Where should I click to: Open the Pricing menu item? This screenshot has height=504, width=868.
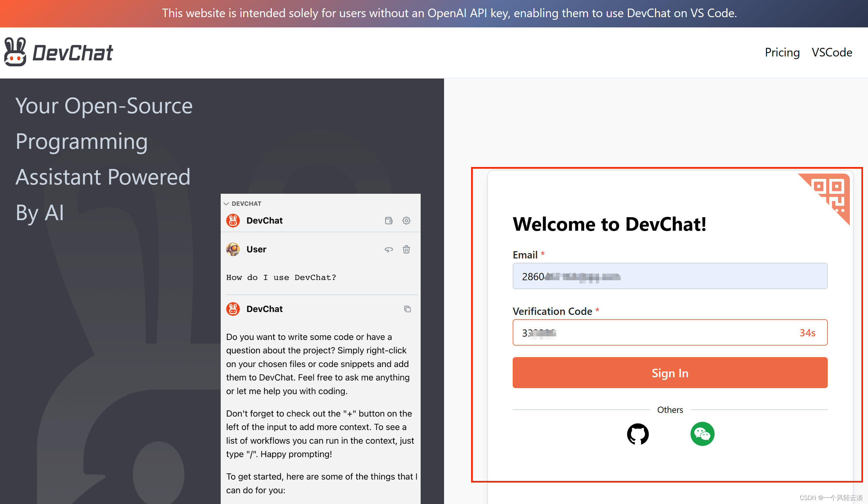click(782, 52)
